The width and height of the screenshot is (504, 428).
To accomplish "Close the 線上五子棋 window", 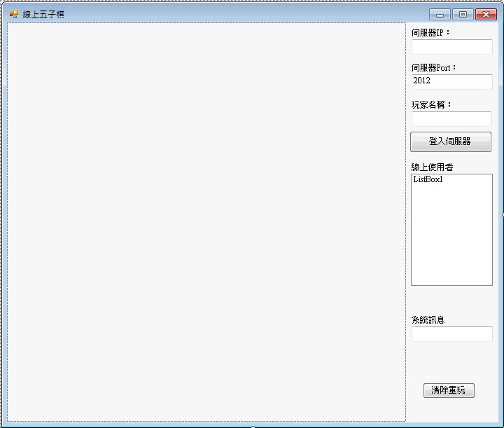I will (x=486, y=15).
